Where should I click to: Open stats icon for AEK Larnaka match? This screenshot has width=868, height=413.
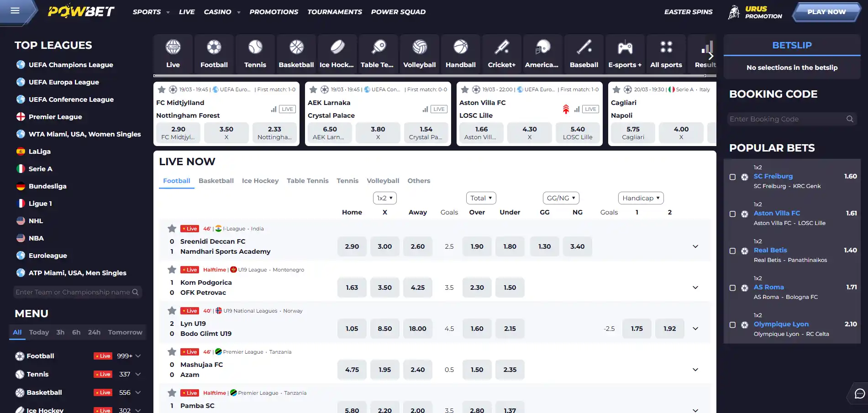(x=426, y=109)
